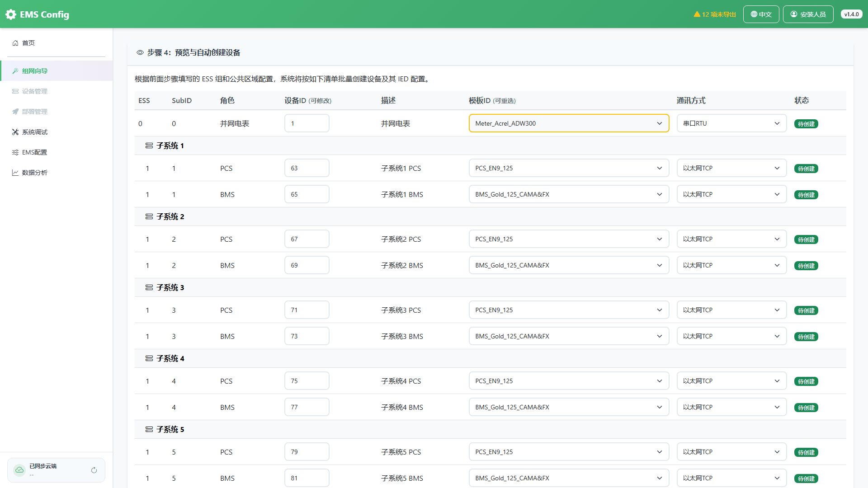Click the eye icon beside 步骤 4 title
The height and width of the screenshot is (488, 868).
click(140, 53)
